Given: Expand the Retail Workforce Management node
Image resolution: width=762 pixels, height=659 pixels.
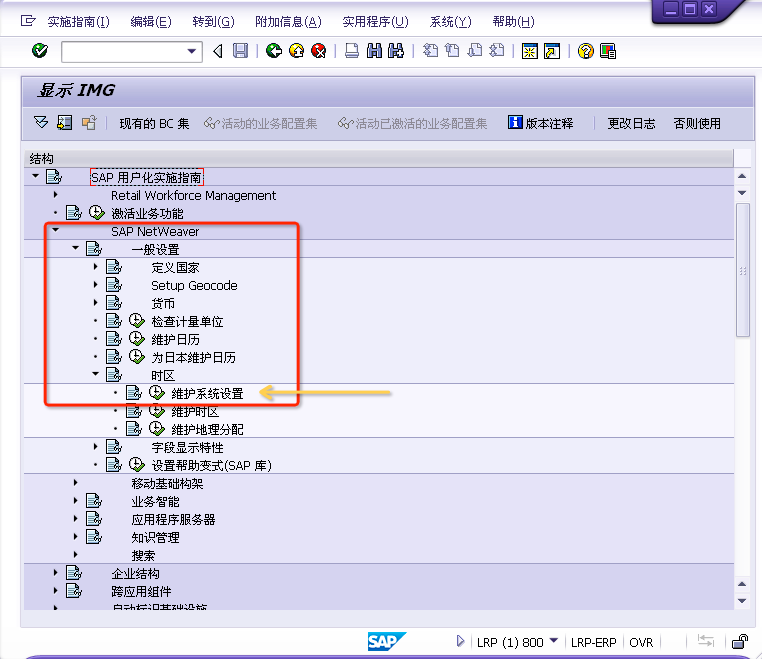Looking at the screenshot, I should point(55,194).
